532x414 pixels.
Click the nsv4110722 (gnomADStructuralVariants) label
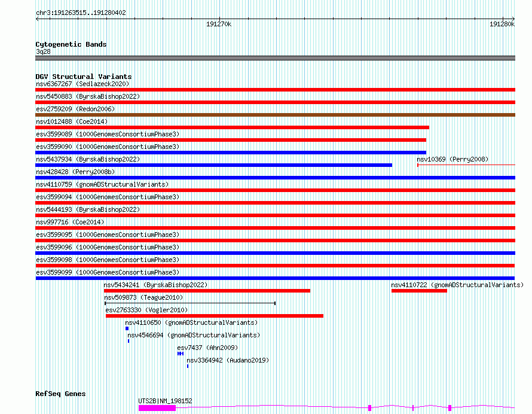tap(457, 285)
